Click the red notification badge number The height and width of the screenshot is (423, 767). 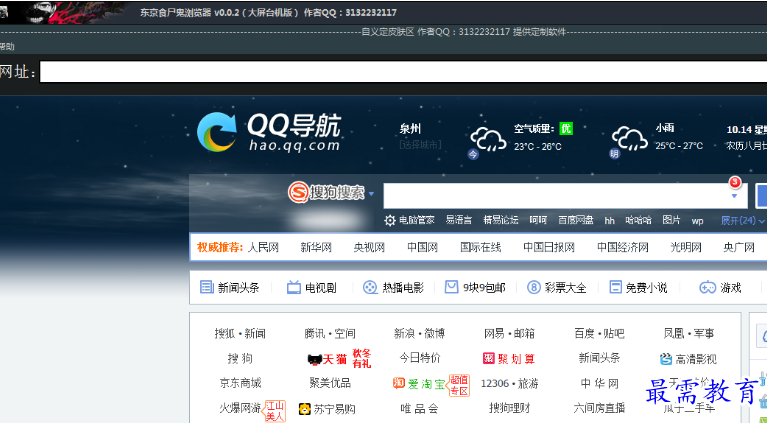coord(735,182)
